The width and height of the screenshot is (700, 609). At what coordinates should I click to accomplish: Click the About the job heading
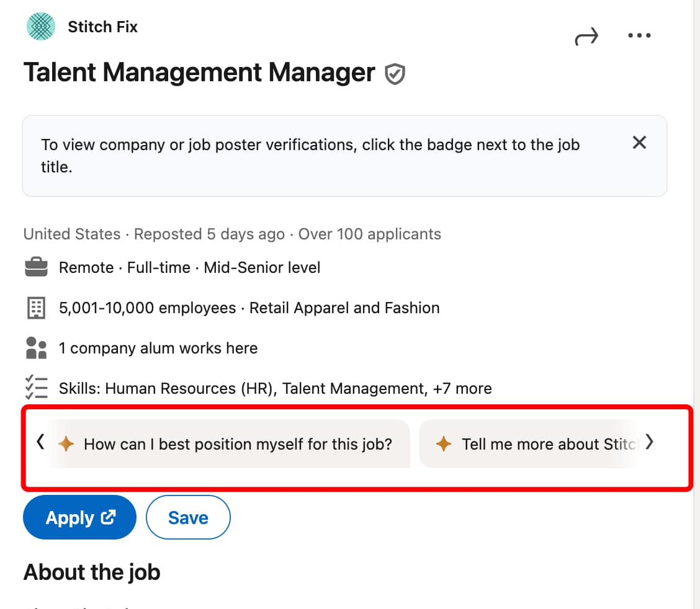91,572
